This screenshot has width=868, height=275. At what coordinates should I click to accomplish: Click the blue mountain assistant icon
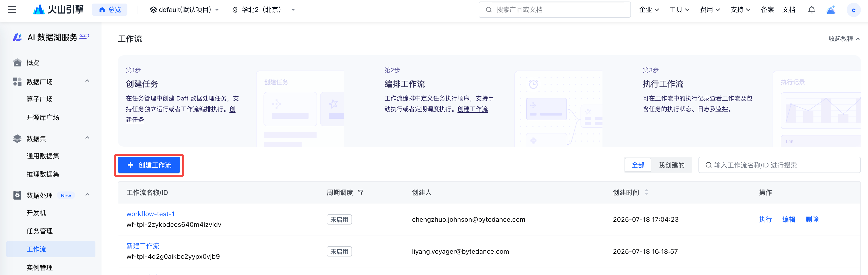click(x=831, y=10)
